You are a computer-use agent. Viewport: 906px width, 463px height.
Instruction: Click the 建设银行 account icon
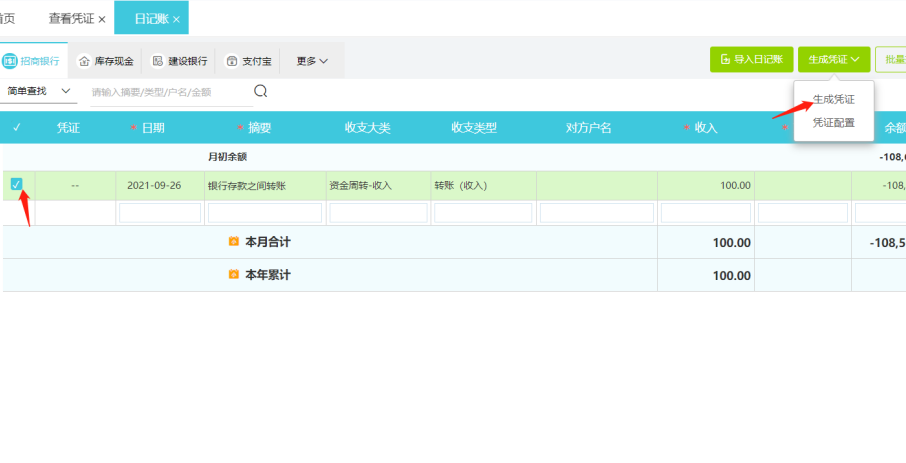157,61
